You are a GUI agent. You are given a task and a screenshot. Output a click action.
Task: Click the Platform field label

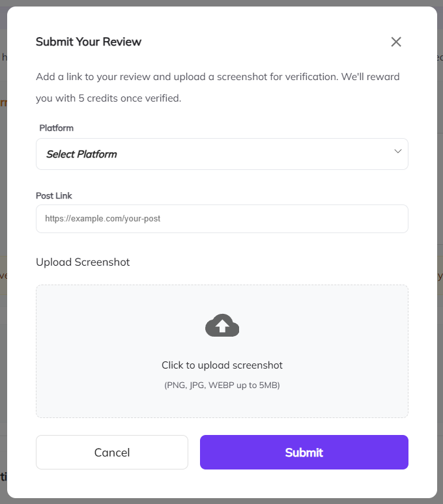pyautogui.click(x=56, y=128)
